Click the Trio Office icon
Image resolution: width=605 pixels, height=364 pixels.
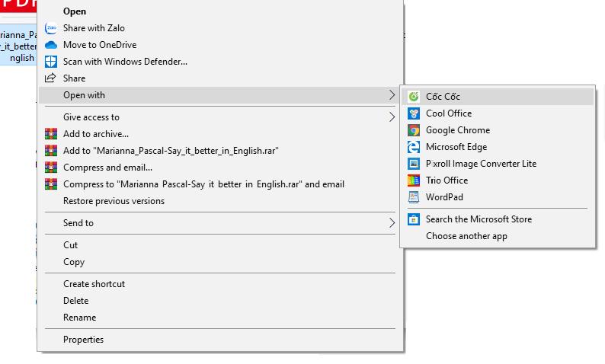tap(414, 180)
